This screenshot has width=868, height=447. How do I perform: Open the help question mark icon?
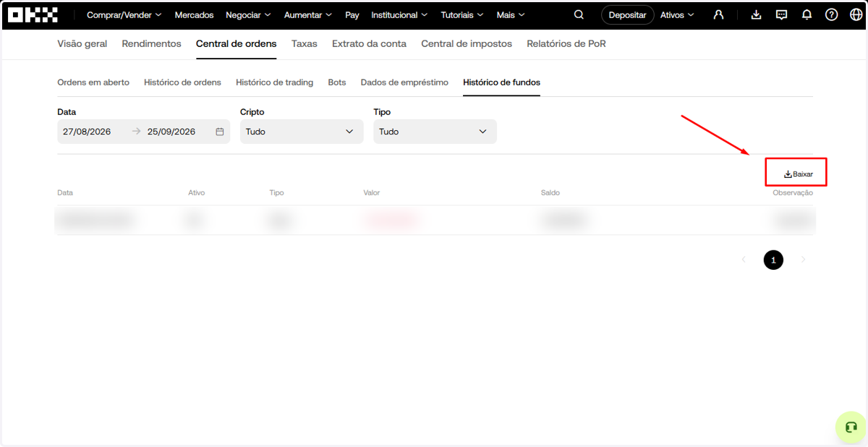coord(832,14)
